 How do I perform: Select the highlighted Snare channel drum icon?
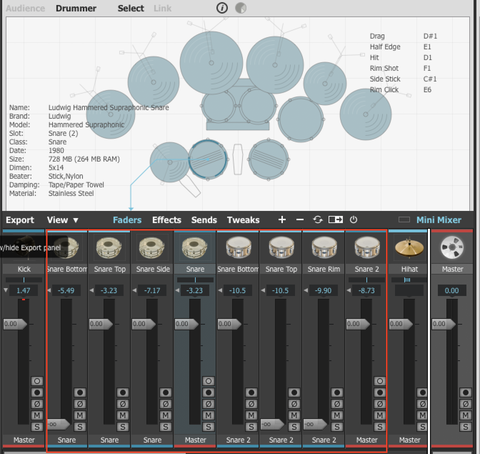coord(195,248)
